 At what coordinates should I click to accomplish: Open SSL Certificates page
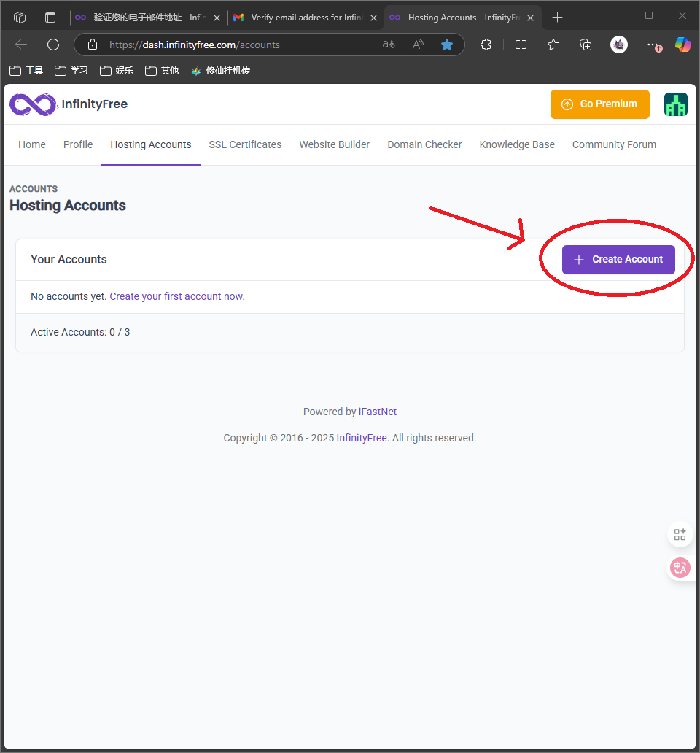click(245, 144)
